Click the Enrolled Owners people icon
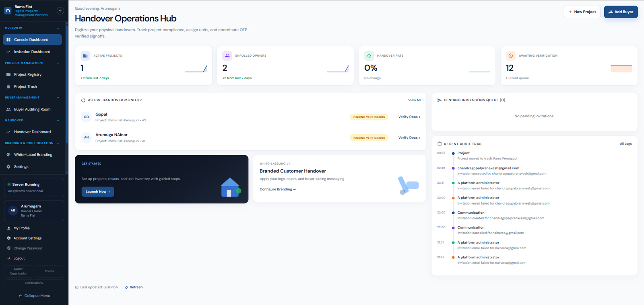 [227, 56]
